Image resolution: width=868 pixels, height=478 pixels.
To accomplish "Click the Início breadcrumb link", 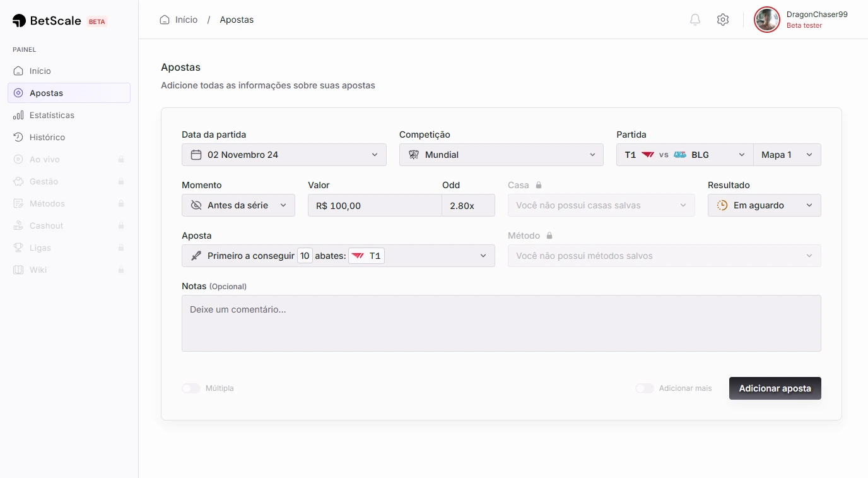I will 186,20.
